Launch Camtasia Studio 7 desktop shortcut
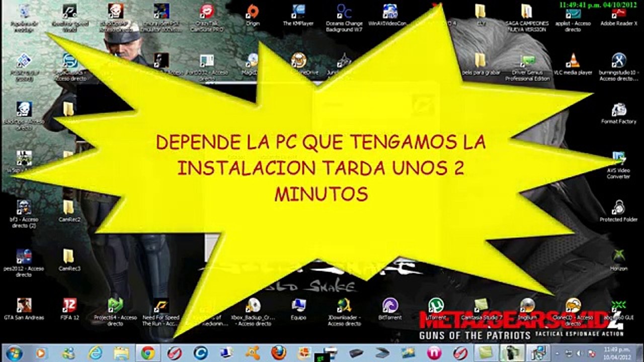The height and width of the screenshot is (362, 644). pos(481,309)
